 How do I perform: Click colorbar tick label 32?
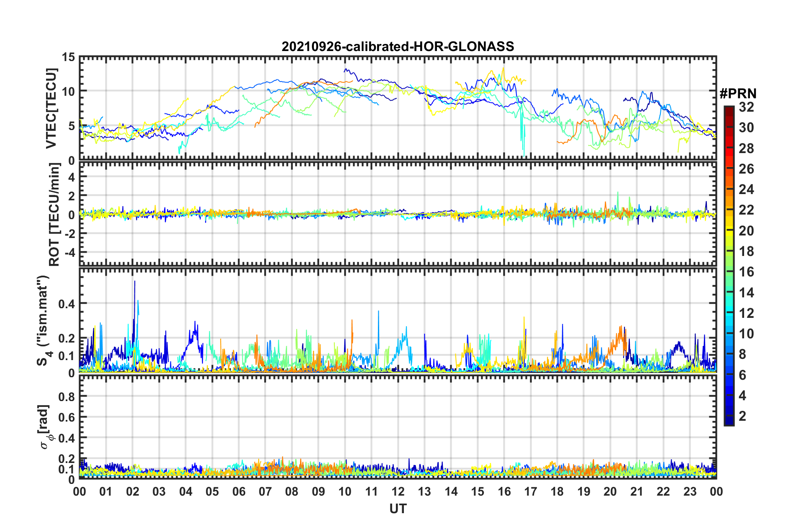click(x=746, y=107)
